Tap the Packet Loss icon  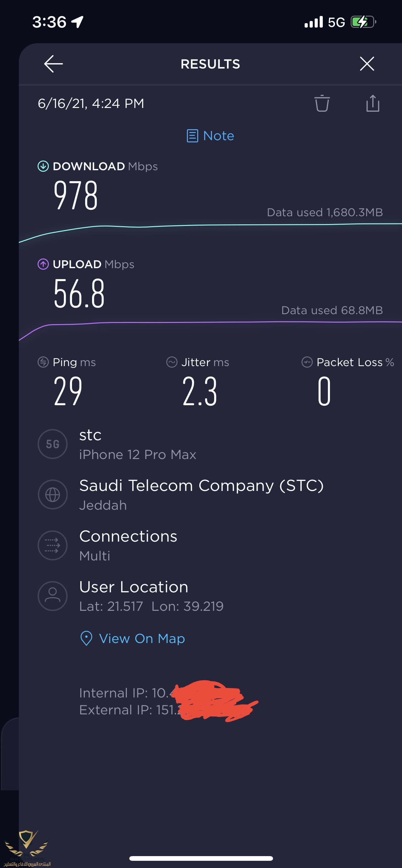click(x=307, y=362)
